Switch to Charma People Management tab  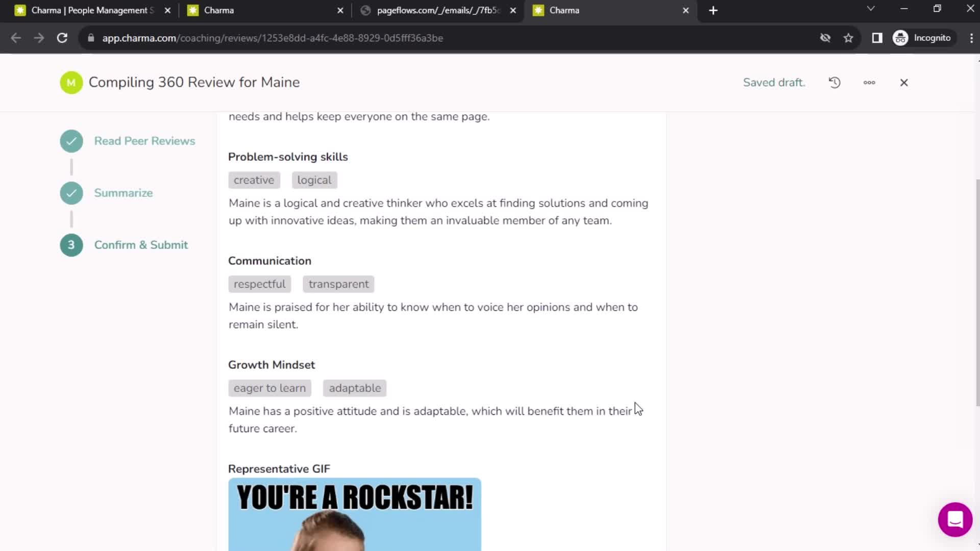(x=92, y=10)
